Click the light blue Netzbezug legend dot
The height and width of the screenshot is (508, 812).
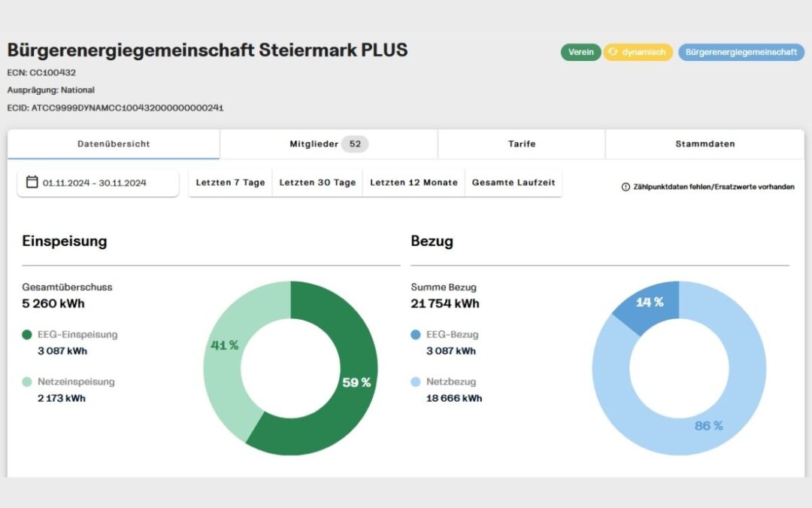coord(416,382)
